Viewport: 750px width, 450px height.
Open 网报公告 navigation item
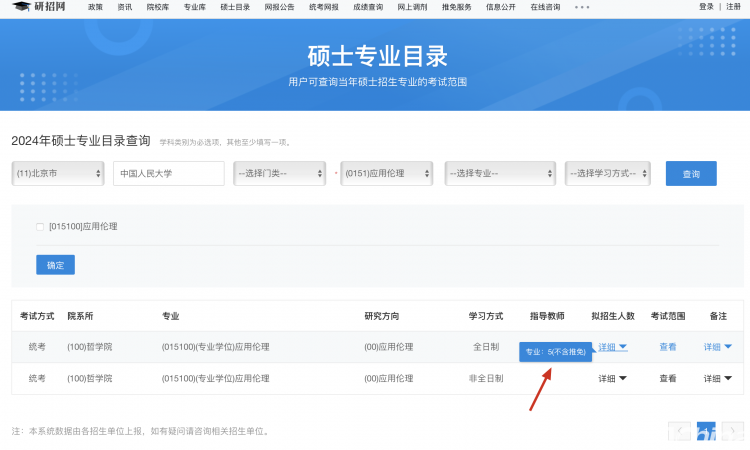click(x=279, y=7)
